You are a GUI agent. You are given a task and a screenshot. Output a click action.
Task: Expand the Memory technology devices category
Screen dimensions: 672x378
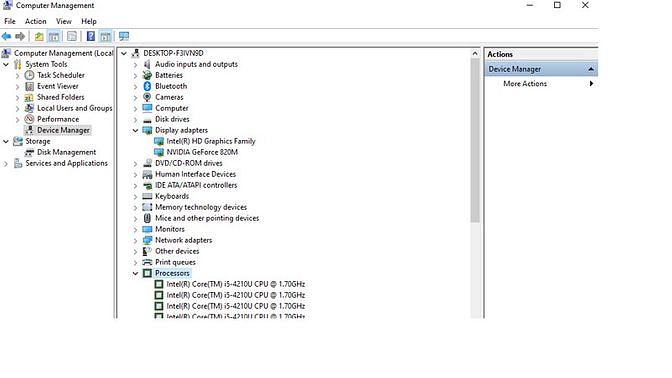click(x=135, y=207)
